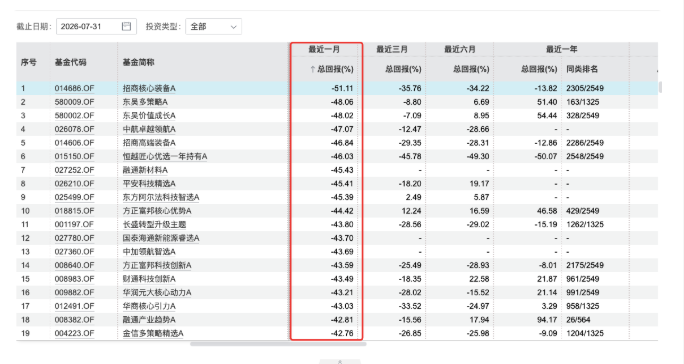Image resolution: width=684 pixels, height=364 pixels.
Task: Open fund code 027360.OF
Action: click(x=74, y=252)
